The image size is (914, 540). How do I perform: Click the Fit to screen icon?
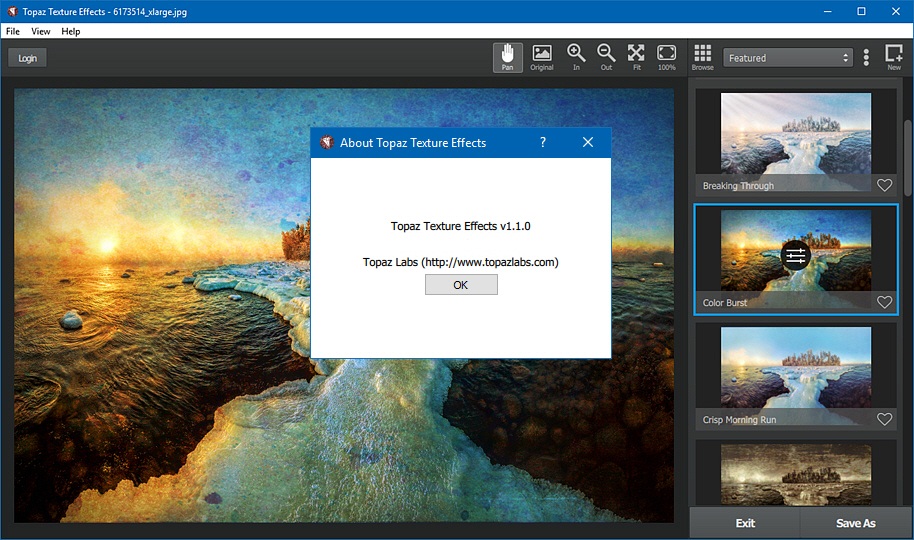coord(636,58)
